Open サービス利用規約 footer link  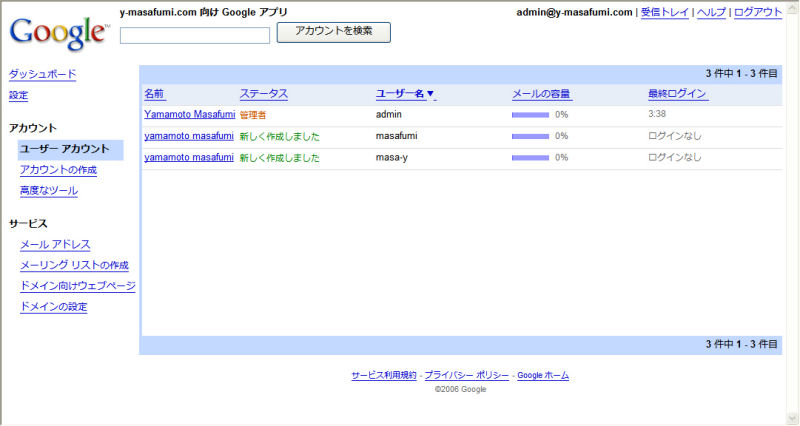pyautogui.click(x=384, y=375)
